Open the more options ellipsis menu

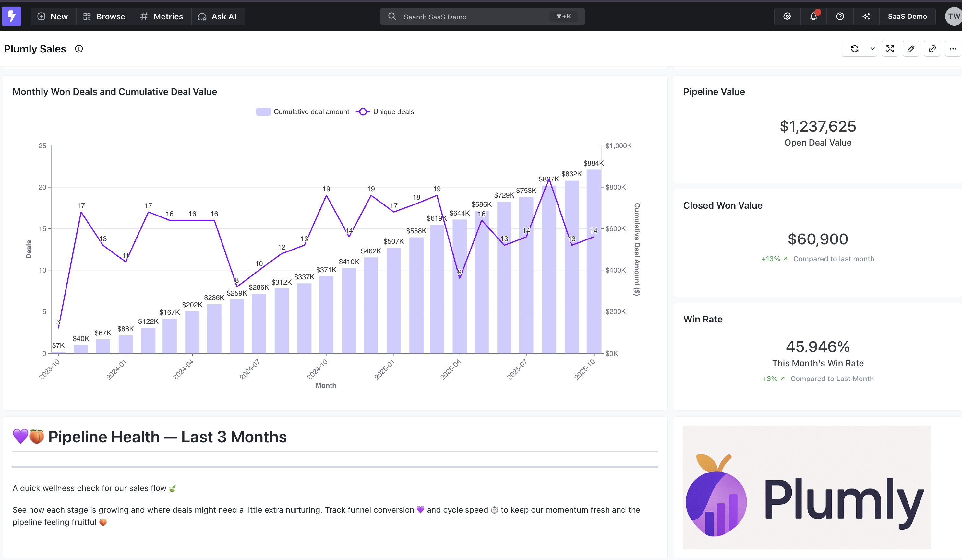(953, 48)
